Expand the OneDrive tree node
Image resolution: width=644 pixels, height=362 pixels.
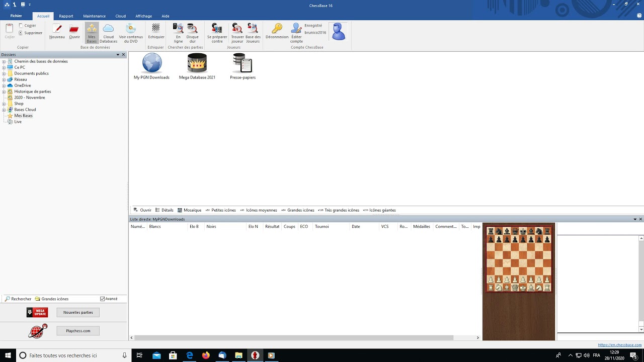[4, 85]
